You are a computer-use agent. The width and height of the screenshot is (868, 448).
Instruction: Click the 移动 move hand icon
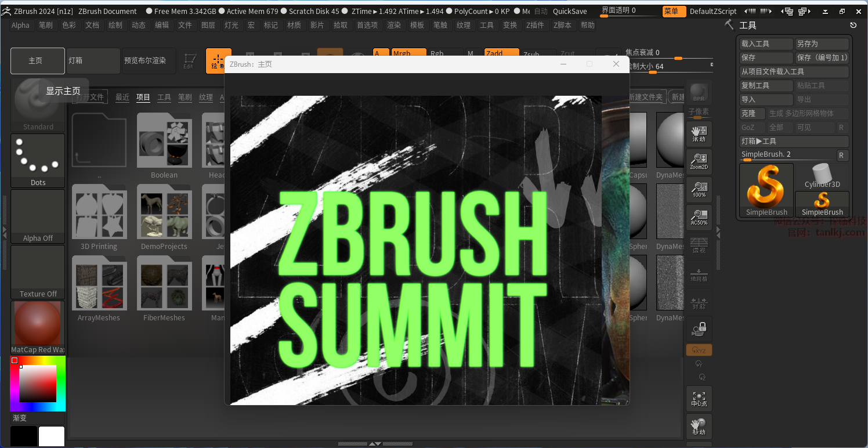point(699,426)
